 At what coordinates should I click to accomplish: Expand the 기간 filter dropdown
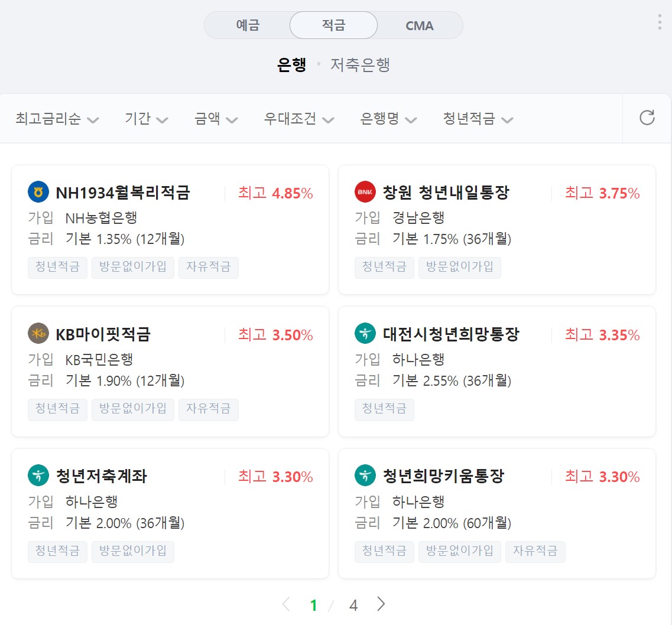tap(147, 119)
